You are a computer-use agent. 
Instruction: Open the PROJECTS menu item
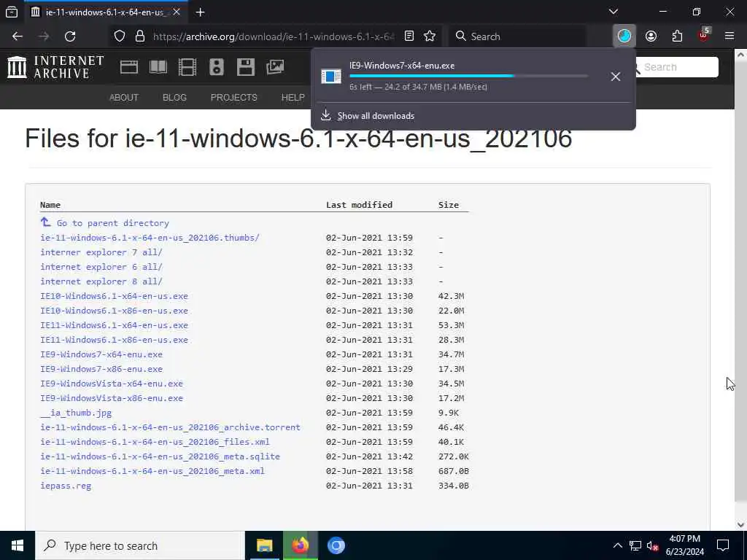234,97
